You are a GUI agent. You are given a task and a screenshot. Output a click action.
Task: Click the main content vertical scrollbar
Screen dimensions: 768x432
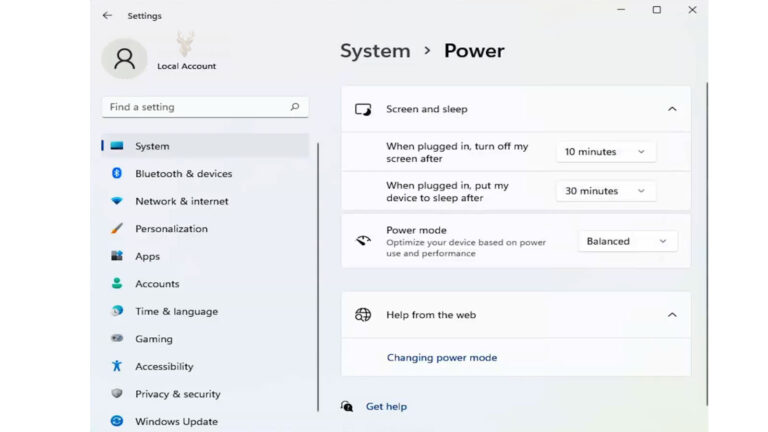click(707, 243)
